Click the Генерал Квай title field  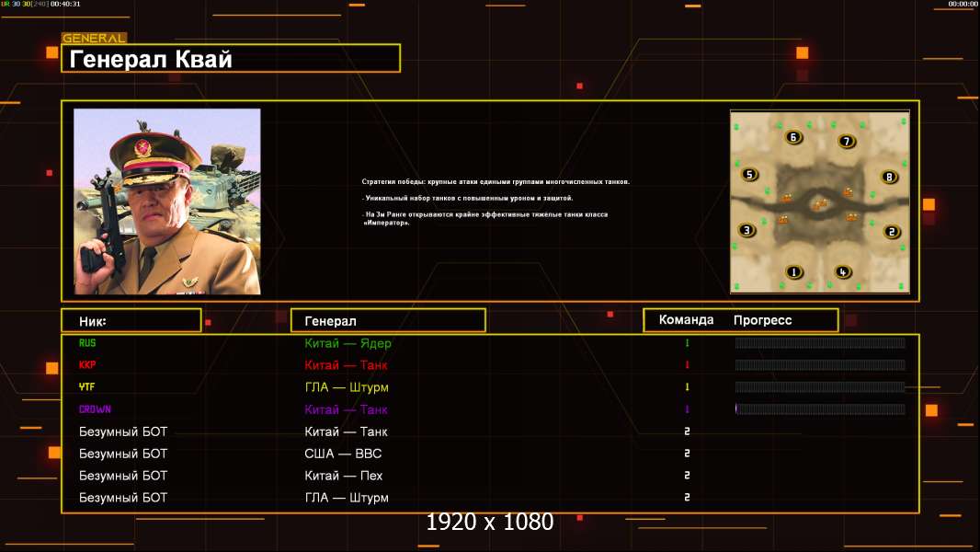coord(231,59)
